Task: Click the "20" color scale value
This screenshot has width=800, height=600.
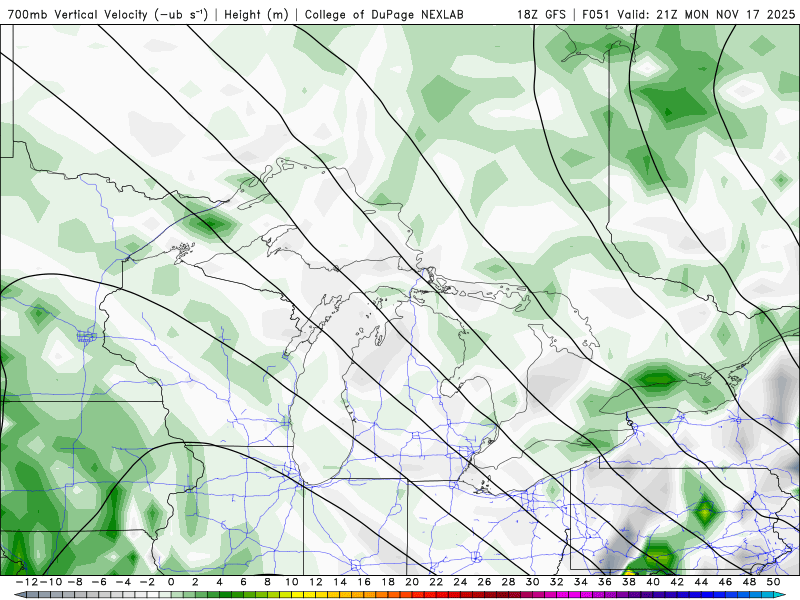Action: click(x=412, y=582)
